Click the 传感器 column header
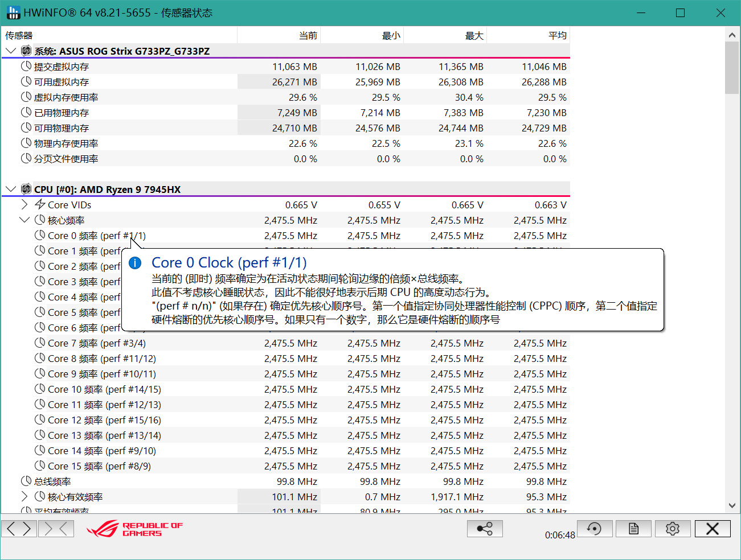 point(119,35)
